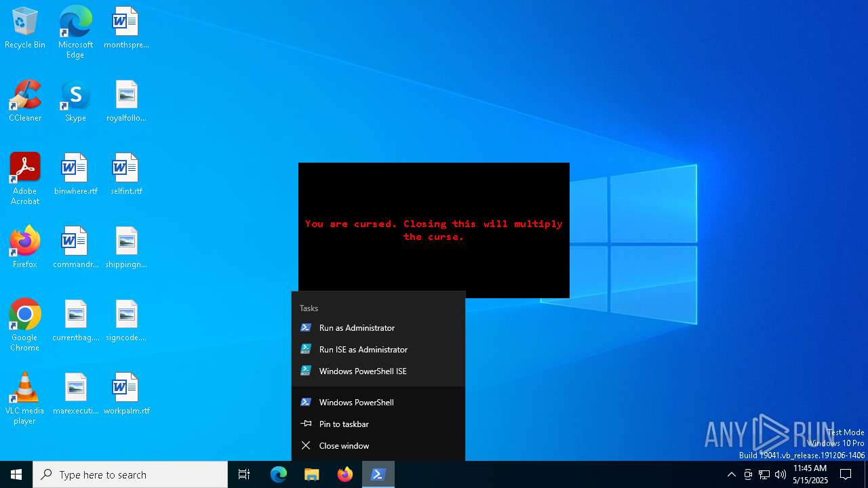Select the signcode image file icon
Screen dimensions: 868x488
click(x=126, y=321)
